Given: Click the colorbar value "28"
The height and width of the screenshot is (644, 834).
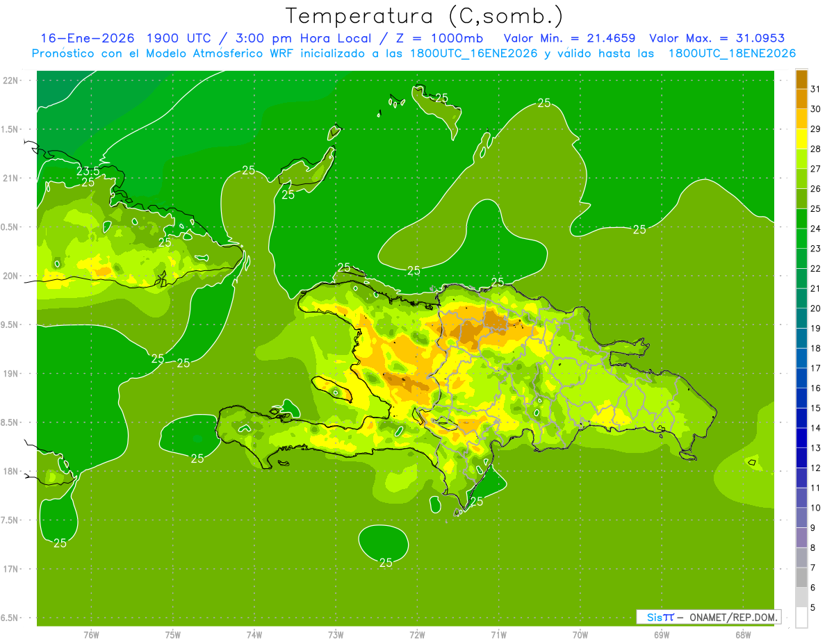Looking at the screenshot, I should [816, 149].
